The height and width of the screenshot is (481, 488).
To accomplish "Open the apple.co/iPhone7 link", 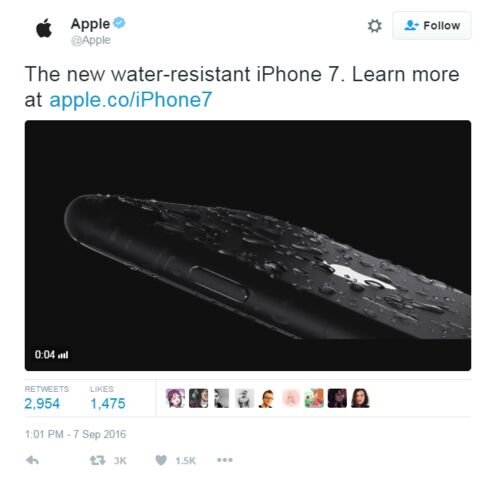I will 130,99.
